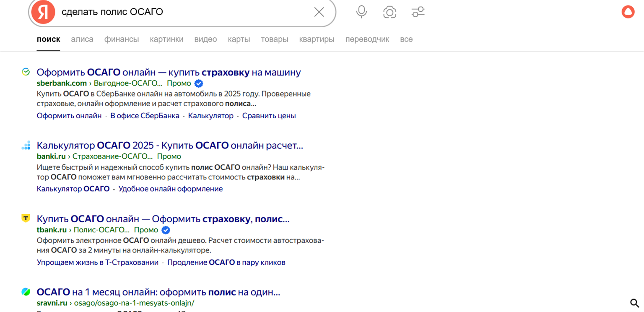
Task: Start voice search with microphone icon
Action: [x=361, y=12]
